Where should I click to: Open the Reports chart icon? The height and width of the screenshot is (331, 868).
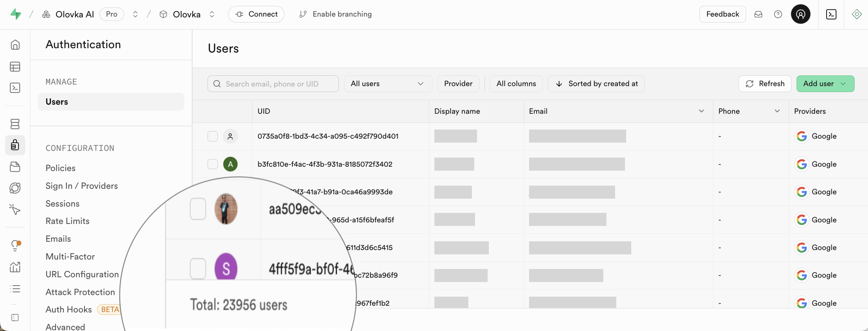click(15, 267)
